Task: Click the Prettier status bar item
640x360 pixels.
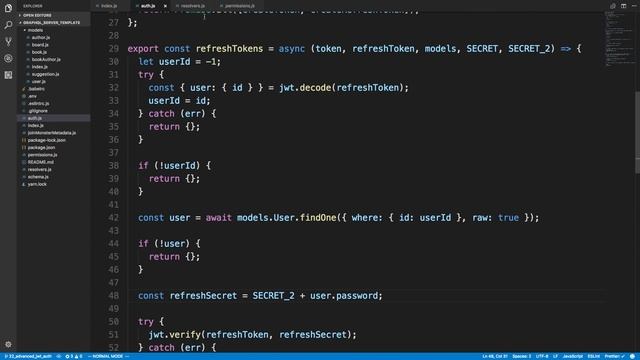Action: pos(614,356)
